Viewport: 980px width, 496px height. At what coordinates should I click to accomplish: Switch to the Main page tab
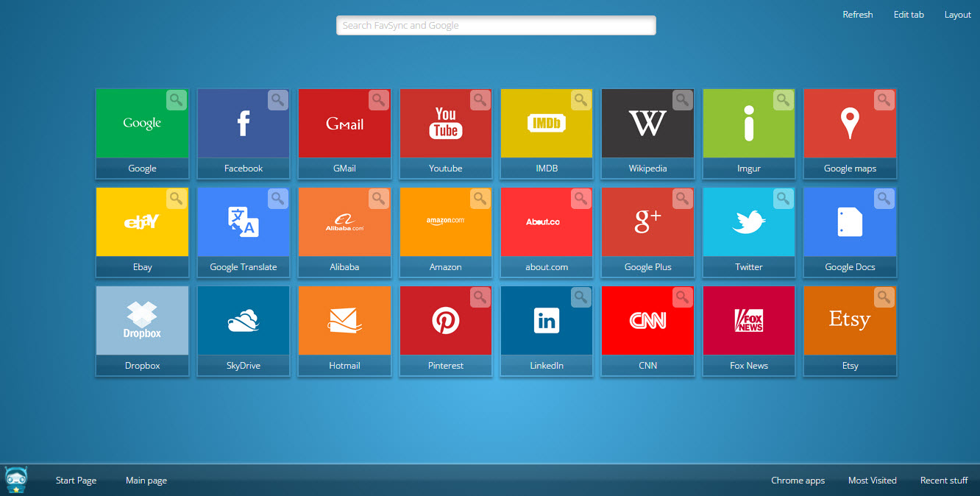[146, 481]
